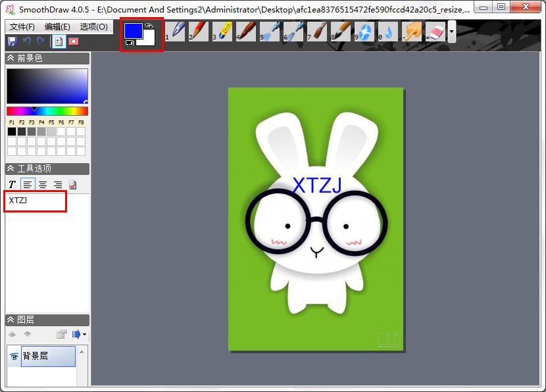Pick the black F1 palette swatch
The height and width of the screenshot is (392, 546).
[12, 132]
